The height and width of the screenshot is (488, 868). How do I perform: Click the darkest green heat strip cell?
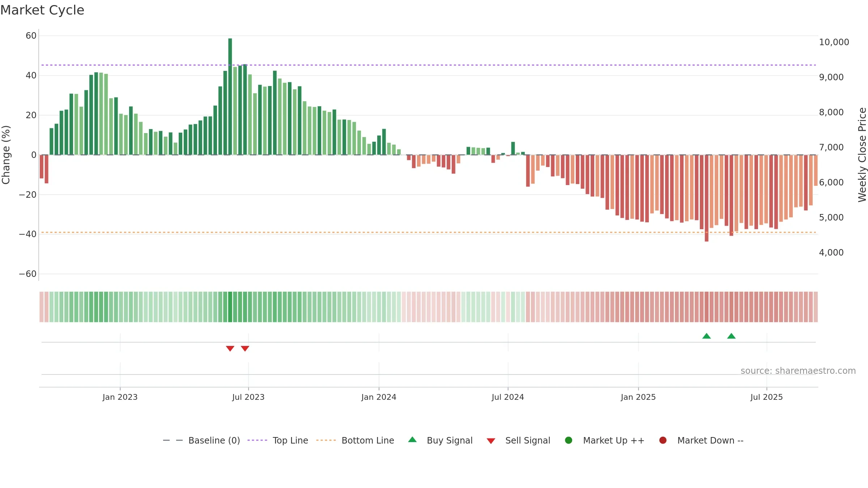point(230,307)
